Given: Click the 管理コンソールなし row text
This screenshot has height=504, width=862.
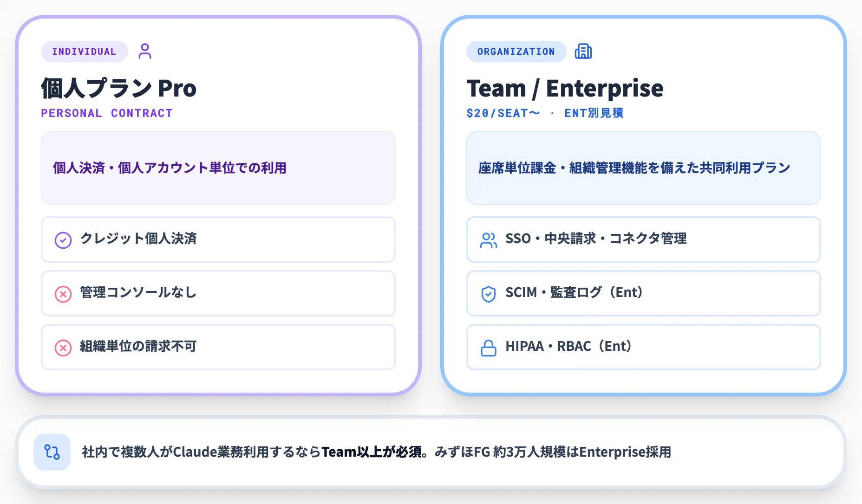Looking at the screenshot, I should [x=138, y=292].
